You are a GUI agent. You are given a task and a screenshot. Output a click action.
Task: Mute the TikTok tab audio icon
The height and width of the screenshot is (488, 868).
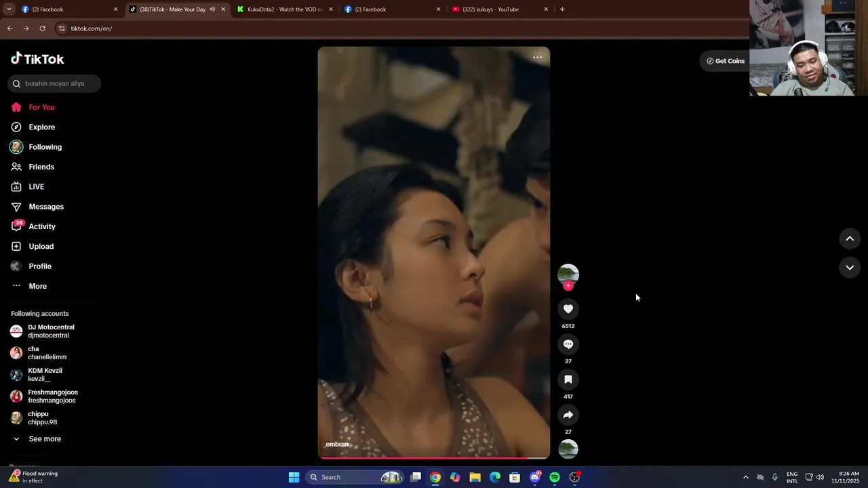tap(212, 9)
